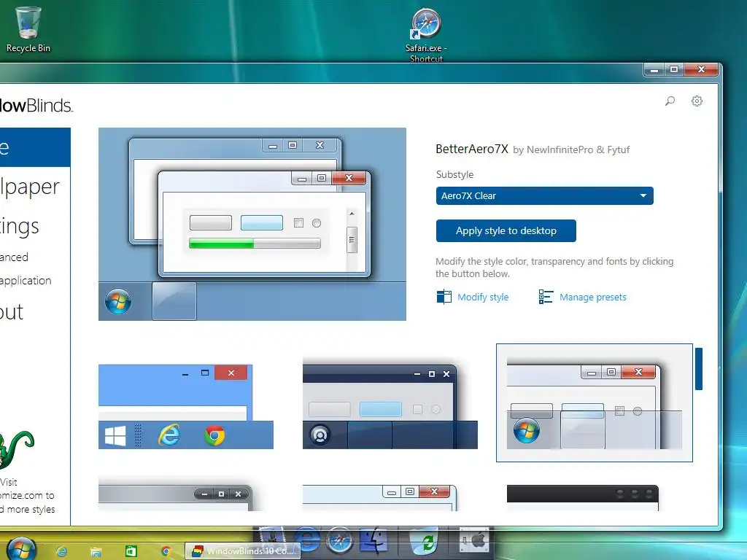Click the recycle bin icon in dock

pyautogui.click(x=424, y=540)
